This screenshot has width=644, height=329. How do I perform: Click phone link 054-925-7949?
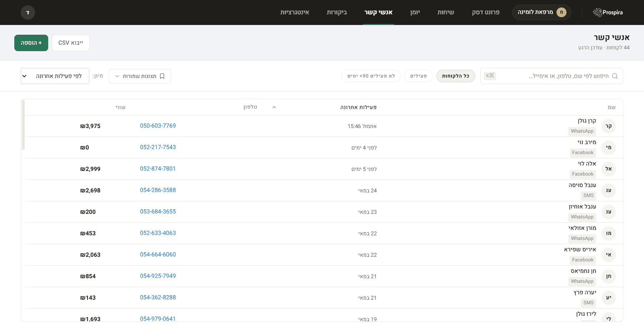coord(158,276)
